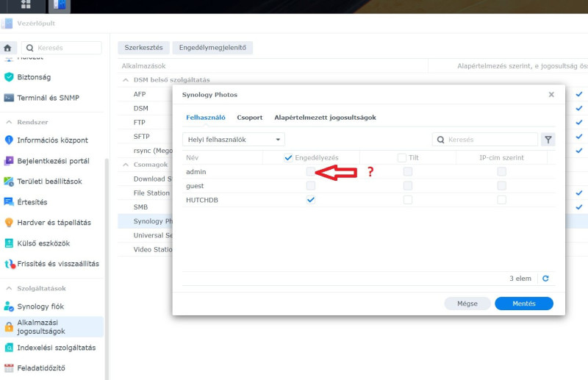Open Synology fiók
The image size is (588, 380).
click(x=34, y=306)
